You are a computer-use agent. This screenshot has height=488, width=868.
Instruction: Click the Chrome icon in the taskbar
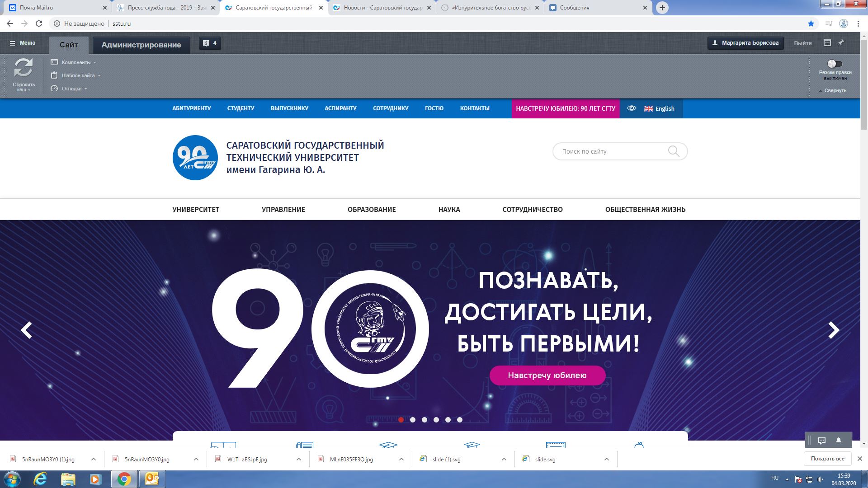(x=124, y=479)
